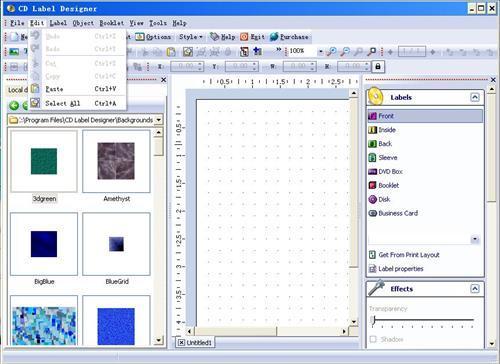Select the BlueGrid background thumbnail
The height and width of the screenshot is (364, 500).
pos(116,244)
